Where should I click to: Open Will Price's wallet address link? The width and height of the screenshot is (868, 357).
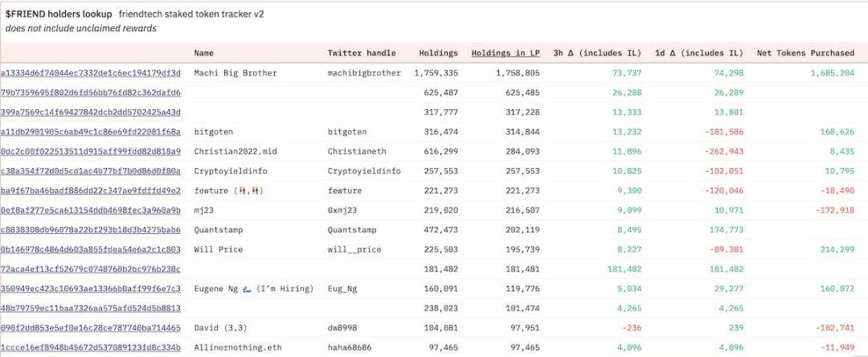tap(90, 249)
